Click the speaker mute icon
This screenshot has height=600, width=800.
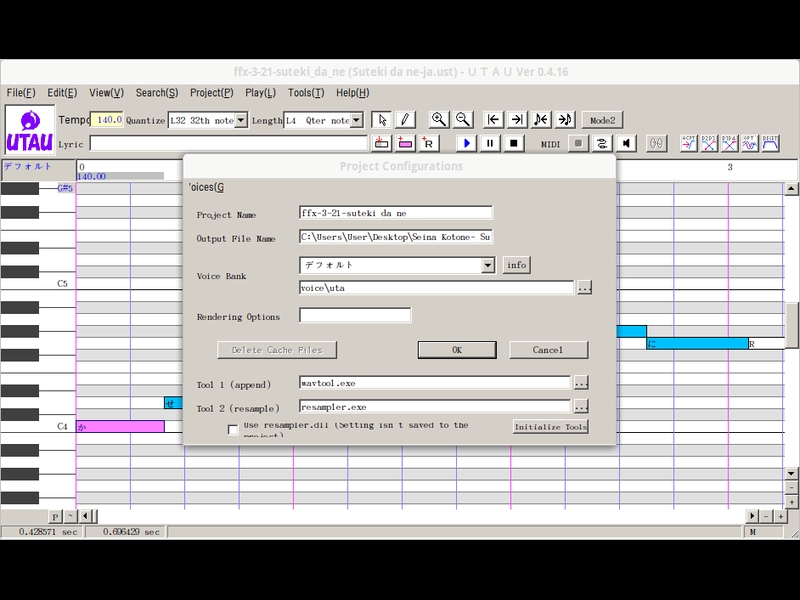point(627,144)
